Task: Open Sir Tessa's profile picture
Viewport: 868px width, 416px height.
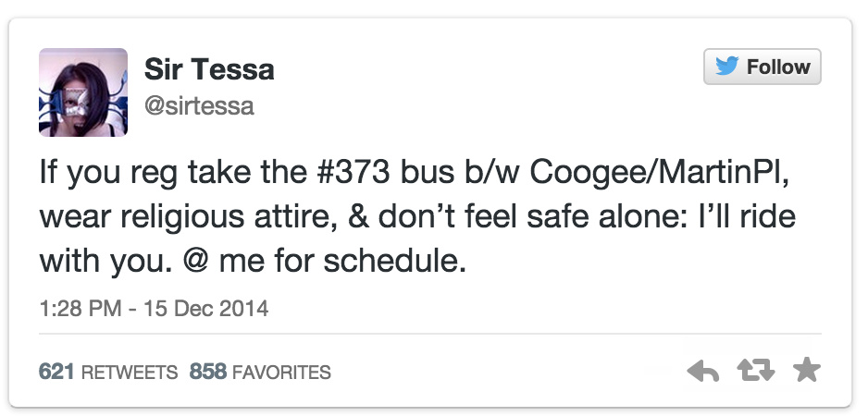Action: click(83, 92)
